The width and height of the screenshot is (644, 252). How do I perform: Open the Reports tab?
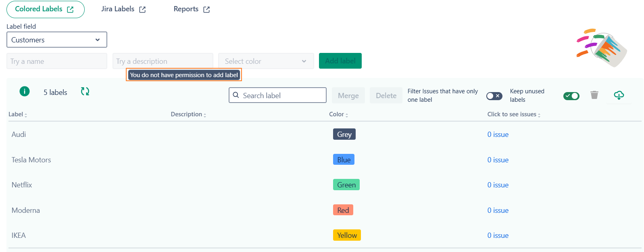[186, 9]
